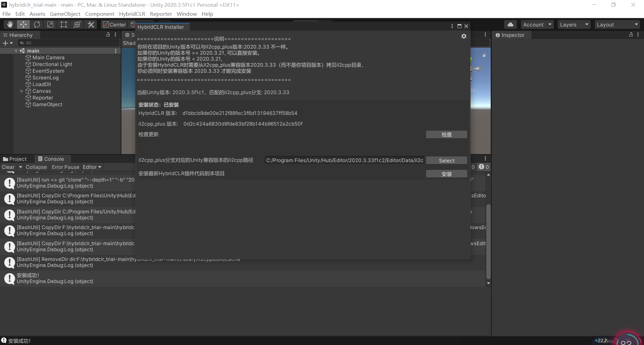Toggle Collapse in the Console

(36, 167)
